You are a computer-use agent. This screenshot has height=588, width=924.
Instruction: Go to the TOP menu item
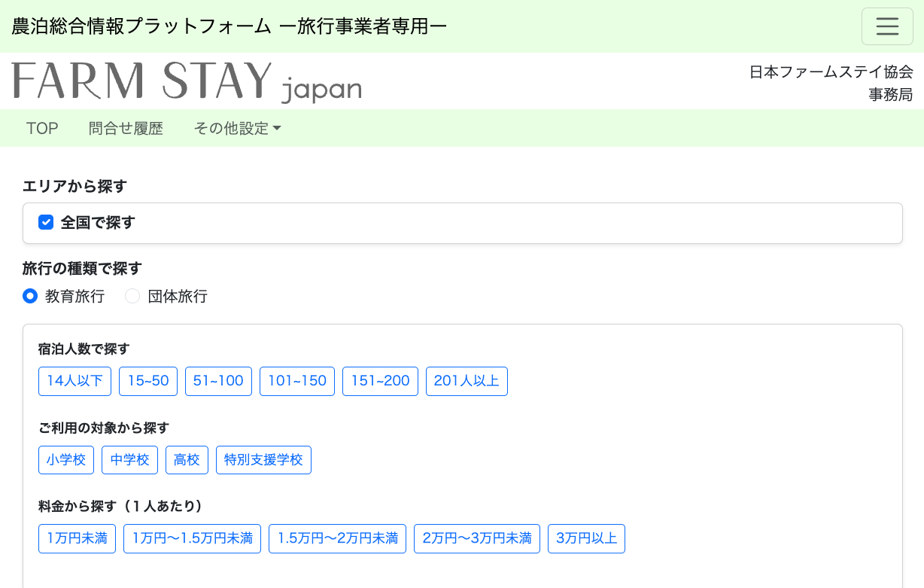pos(42,128)
